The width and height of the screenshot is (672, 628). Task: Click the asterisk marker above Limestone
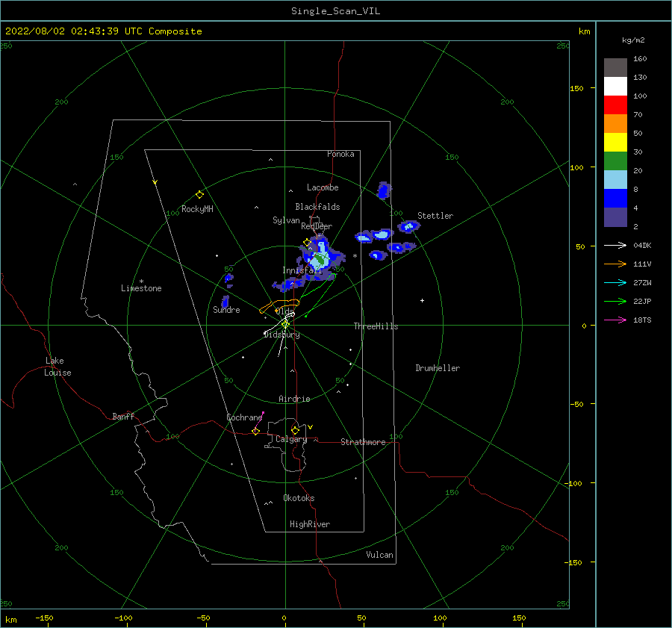(141, 282)
